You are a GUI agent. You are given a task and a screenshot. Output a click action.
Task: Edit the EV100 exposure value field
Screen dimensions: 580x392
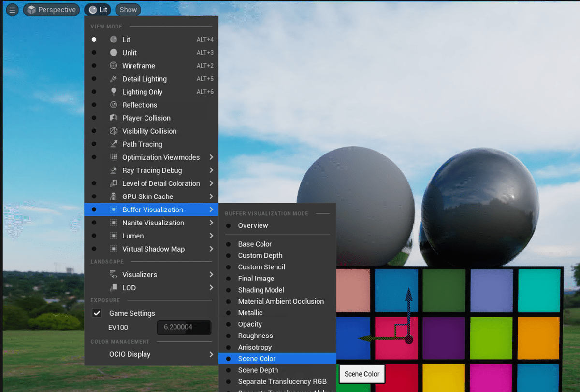coord(184,327)
